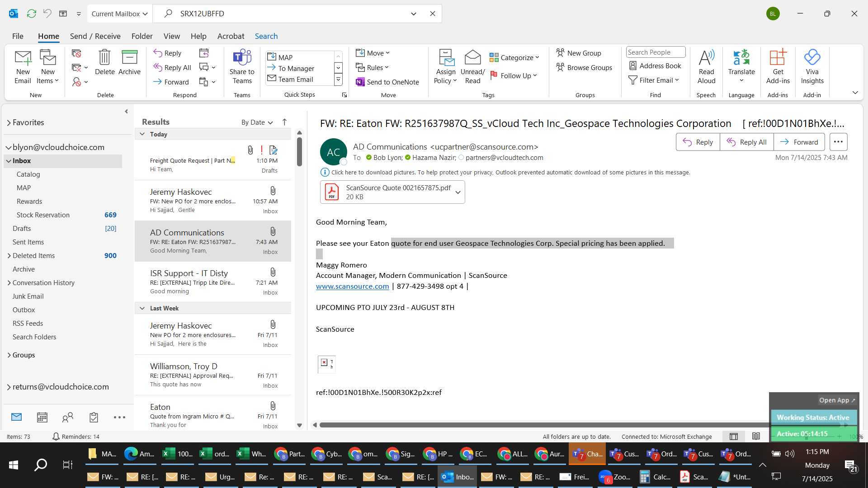Collapse the Last Week group
Image resolution: width=868 pixels, height=488 pixels.
pos(142,308)
